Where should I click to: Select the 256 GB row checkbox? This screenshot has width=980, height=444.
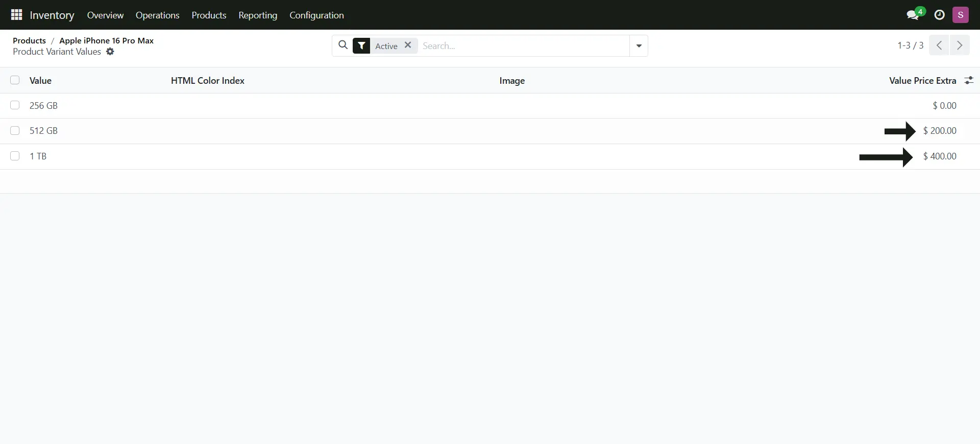[15, 105]
